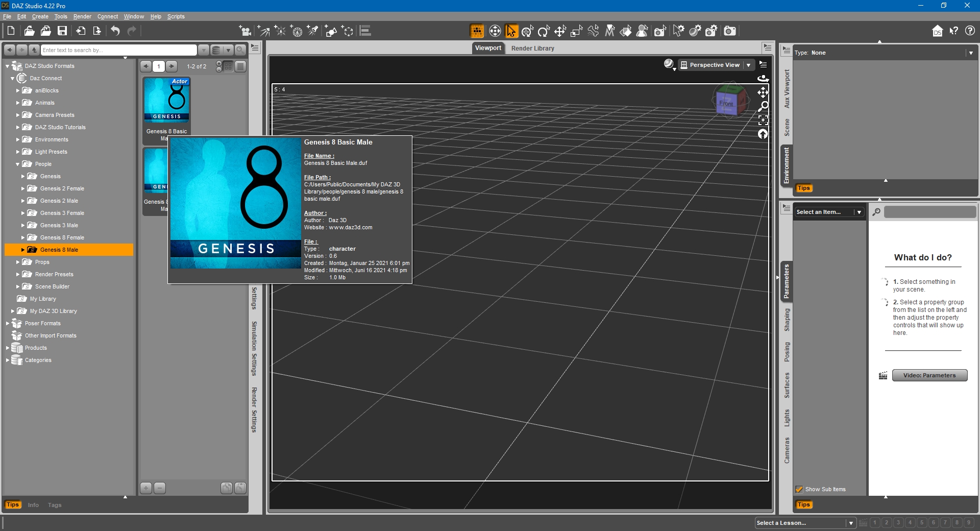This screenshot has height=531, width=980.
Task: Click the Info label in library footer
Action: [x=33, y=505]
